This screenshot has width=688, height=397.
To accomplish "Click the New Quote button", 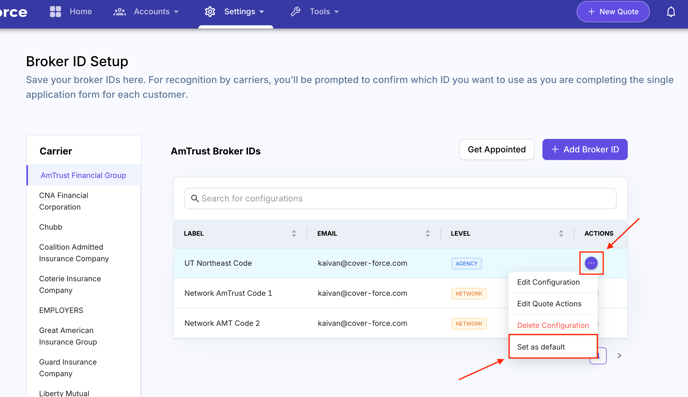I will click(x=613, y=12).
